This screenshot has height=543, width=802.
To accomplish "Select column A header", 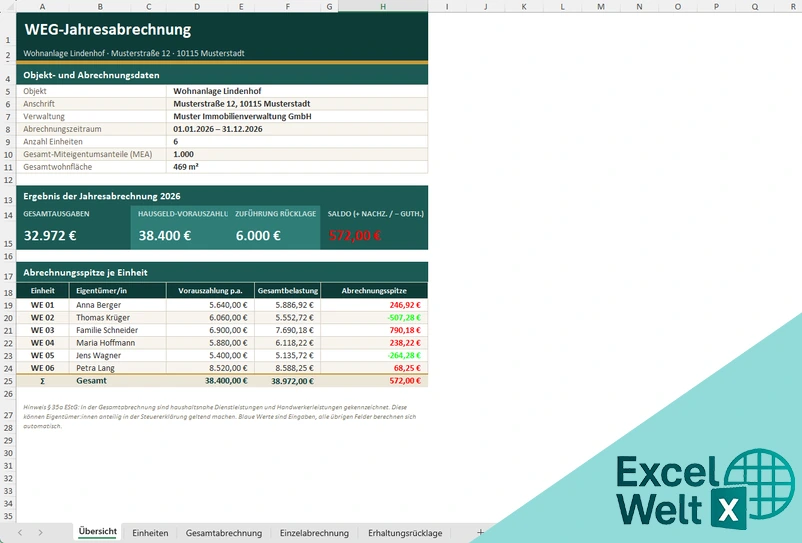I will click(42, 6).
